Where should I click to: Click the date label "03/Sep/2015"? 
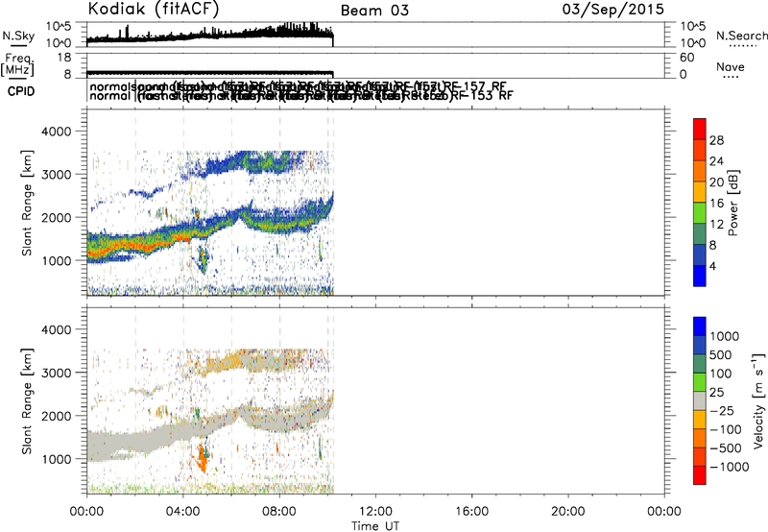click(612, 9)
